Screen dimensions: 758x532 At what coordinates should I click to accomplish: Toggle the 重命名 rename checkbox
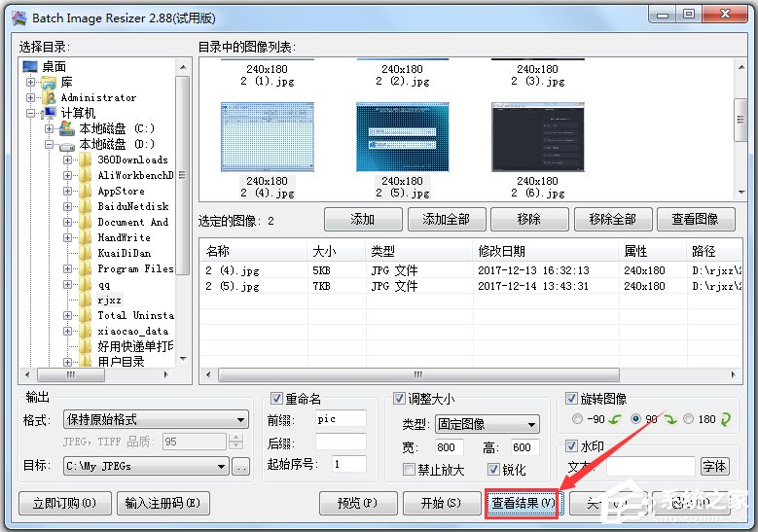click(277, 399)
